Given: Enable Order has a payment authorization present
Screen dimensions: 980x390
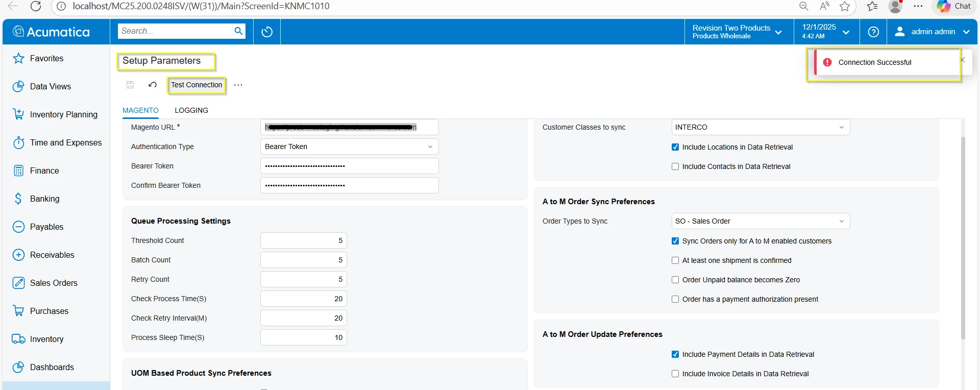Looking at the screenshot, I should (x=675, y=299).
